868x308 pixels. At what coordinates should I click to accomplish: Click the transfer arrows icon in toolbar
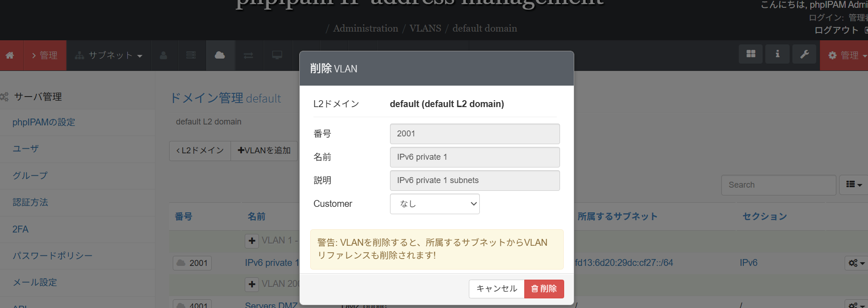click(248, 55)
